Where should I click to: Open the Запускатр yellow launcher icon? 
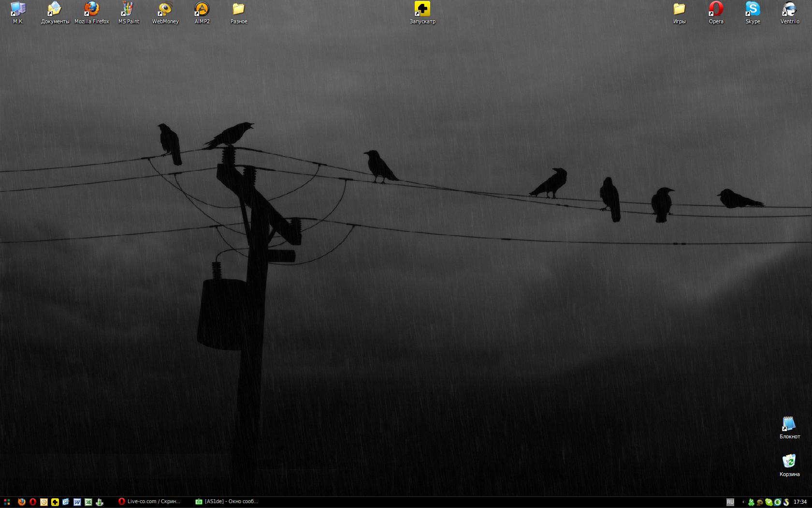pyautogui.click(x=422, y=10)
